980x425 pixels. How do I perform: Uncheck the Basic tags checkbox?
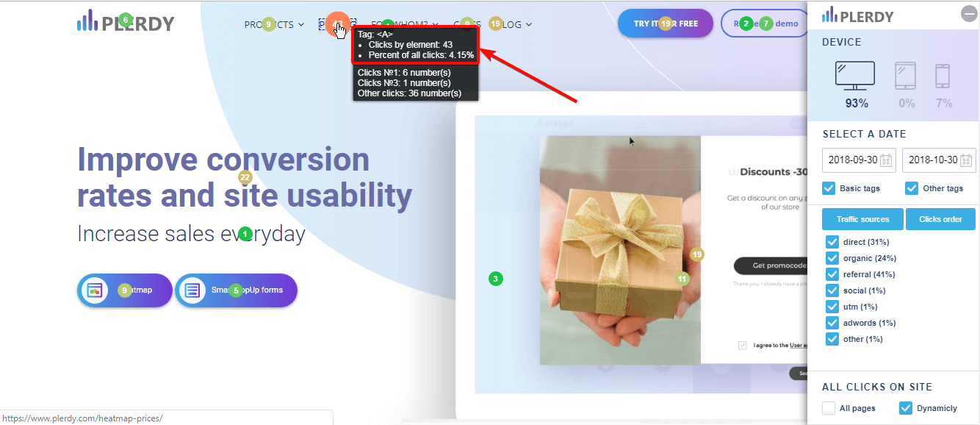coord(829,188)
